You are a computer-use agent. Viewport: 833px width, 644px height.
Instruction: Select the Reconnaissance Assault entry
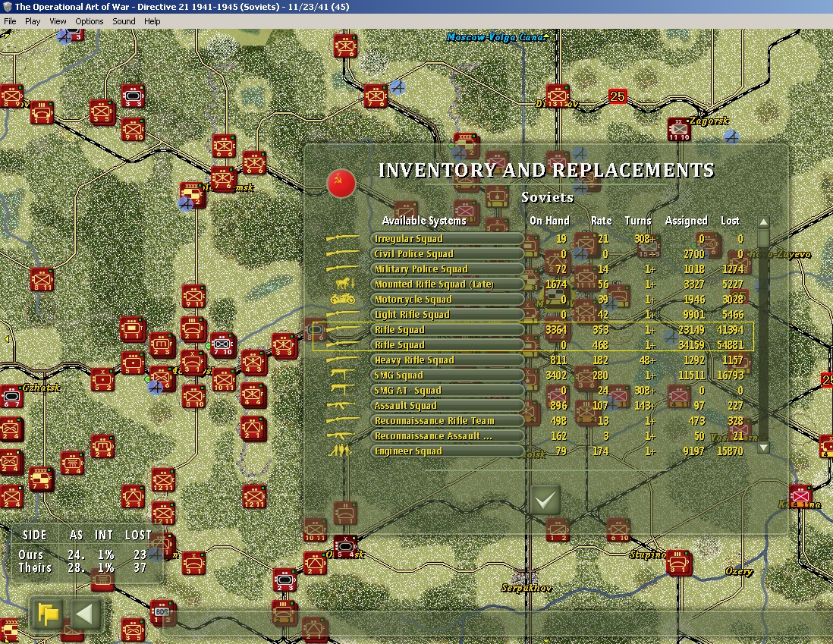[x=448, y=435]
